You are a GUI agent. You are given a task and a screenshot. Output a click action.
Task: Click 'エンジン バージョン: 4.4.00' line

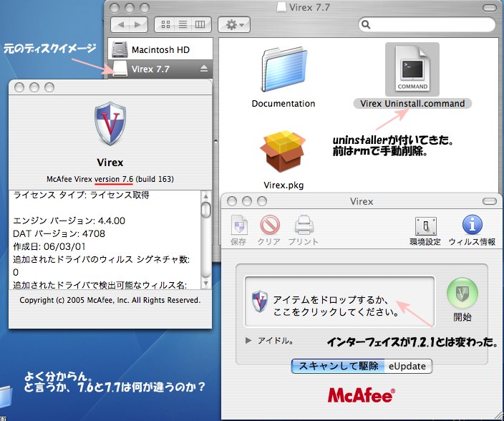tap(69, 221)
